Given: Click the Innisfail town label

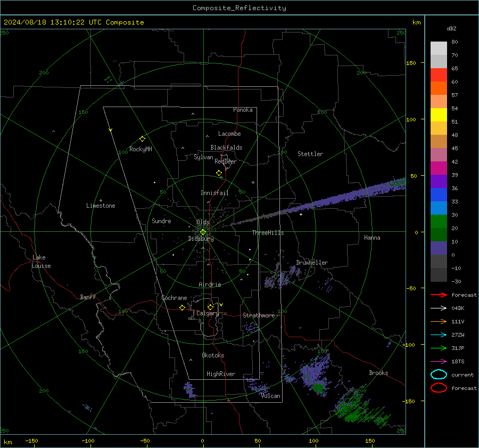Looking at the screenshot, I should (214, 193).
